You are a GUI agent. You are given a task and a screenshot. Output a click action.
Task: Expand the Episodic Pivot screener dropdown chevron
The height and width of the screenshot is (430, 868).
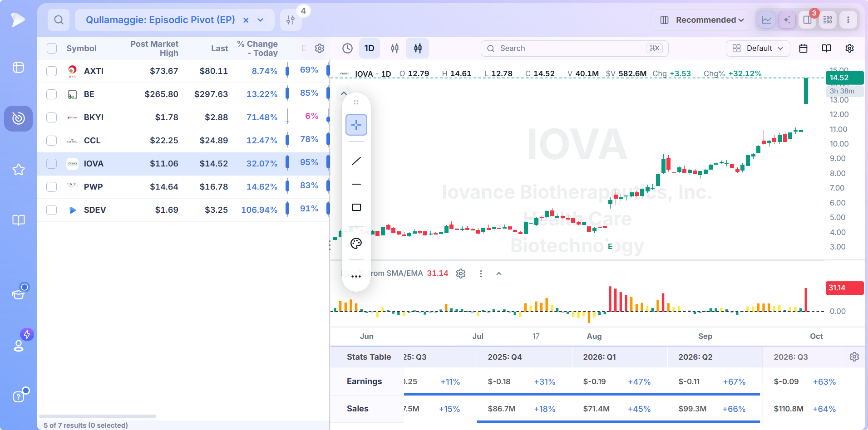point(261,20)
